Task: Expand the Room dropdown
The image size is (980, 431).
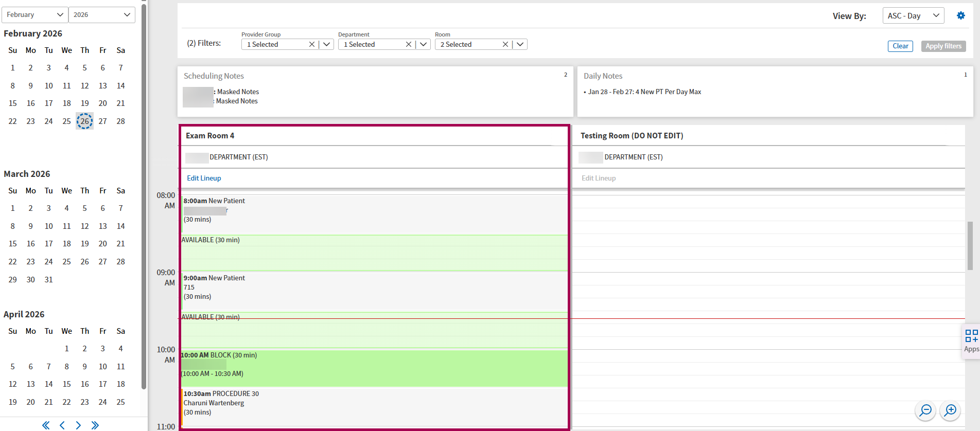Action: click(x=520, y=44)
